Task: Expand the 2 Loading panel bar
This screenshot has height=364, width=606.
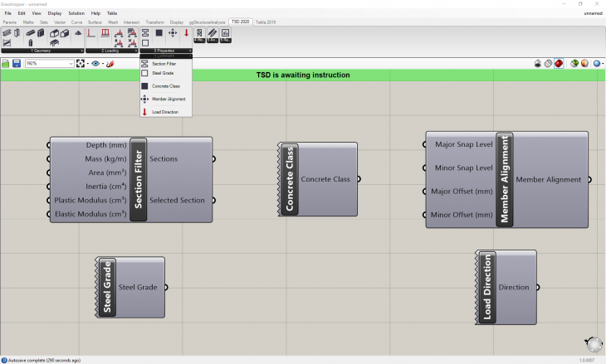Action: (112, 51)
